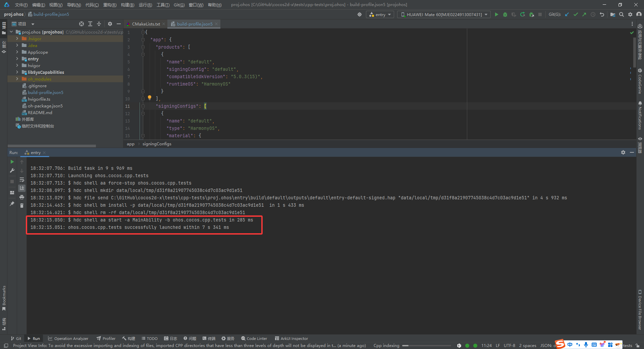Click the Git commit checkmark icon
The image size is (644, 349).
click(576, 14)
